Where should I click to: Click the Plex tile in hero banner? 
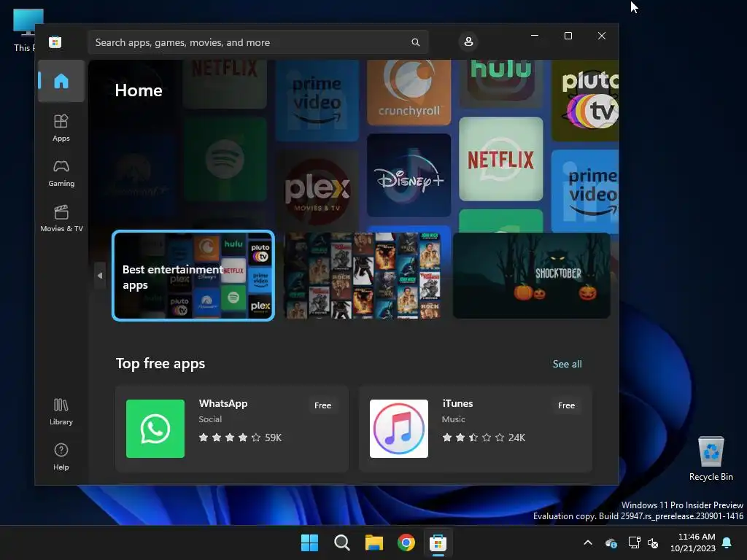click(317, 190)
